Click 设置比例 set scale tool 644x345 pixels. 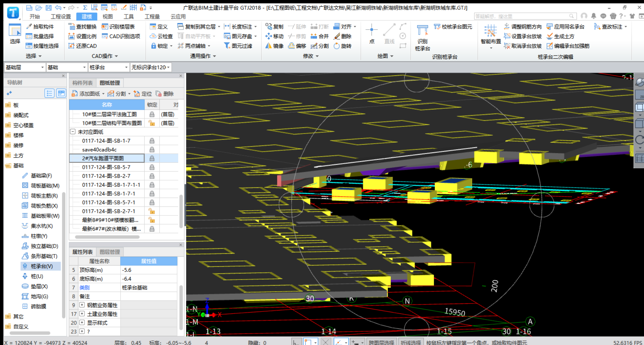(82, 36)
